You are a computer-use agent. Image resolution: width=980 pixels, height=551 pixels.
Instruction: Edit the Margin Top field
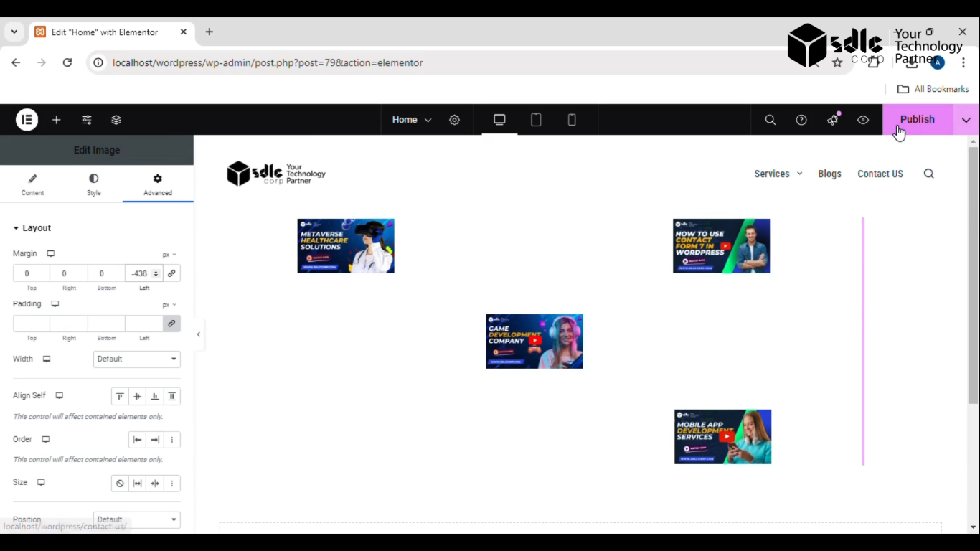(32, 273)
